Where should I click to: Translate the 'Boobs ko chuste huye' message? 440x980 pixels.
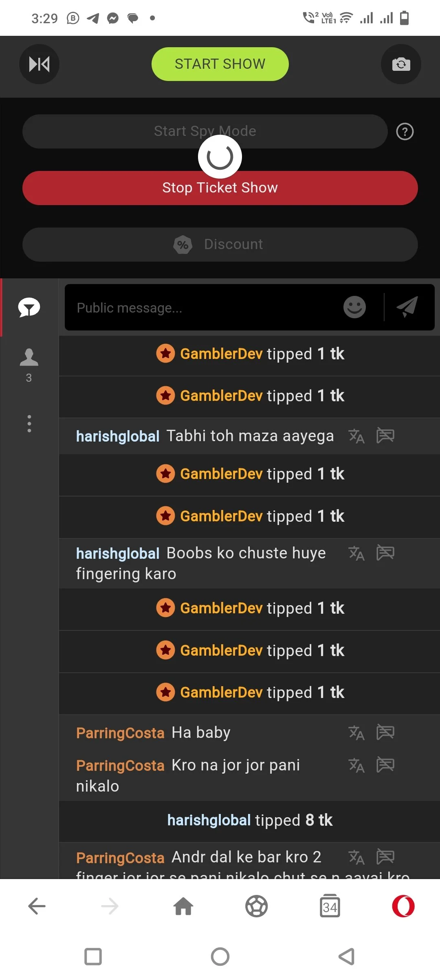pos(356,553)
